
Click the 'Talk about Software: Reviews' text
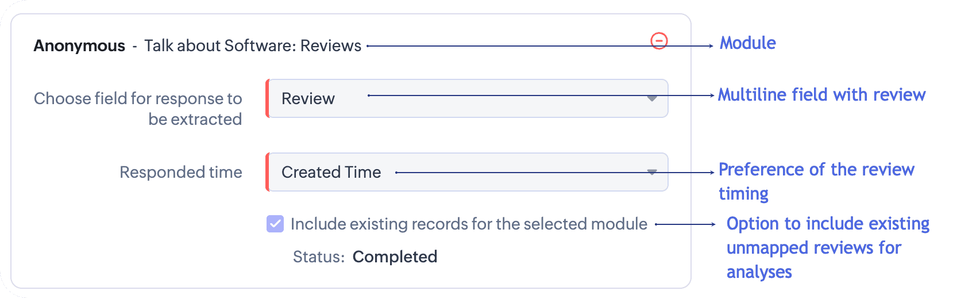253,46
